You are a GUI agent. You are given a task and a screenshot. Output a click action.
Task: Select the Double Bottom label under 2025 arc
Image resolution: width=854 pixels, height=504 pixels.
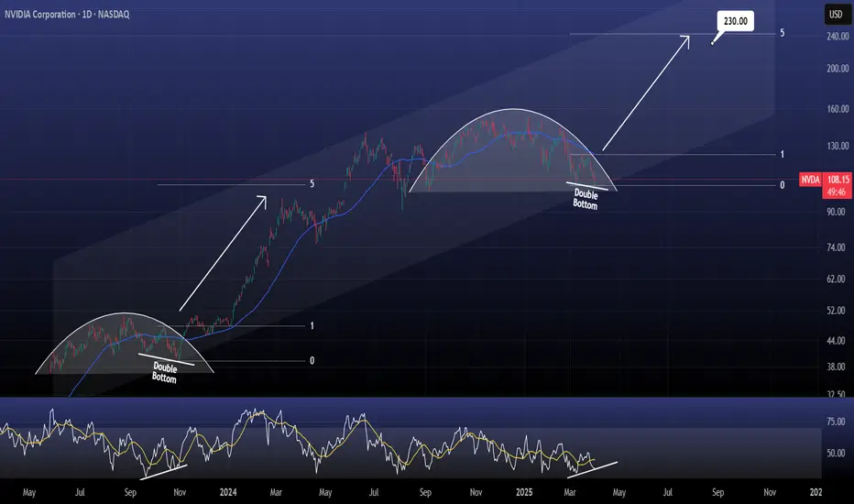pos(586,199)
